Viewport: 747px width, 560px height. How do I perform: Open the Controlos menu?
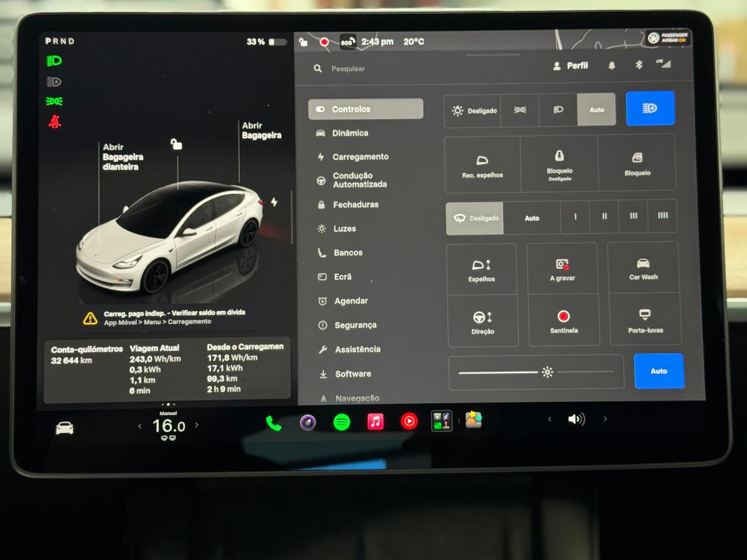click(366, 109)
